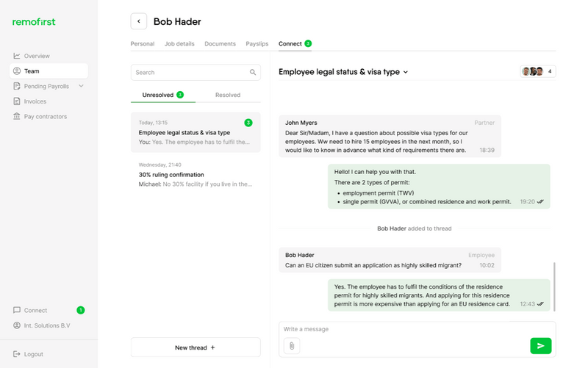Click the back arrow beside Bob Hader
Image resolution: width=588 pixels, height=368 pixels.
139,21
